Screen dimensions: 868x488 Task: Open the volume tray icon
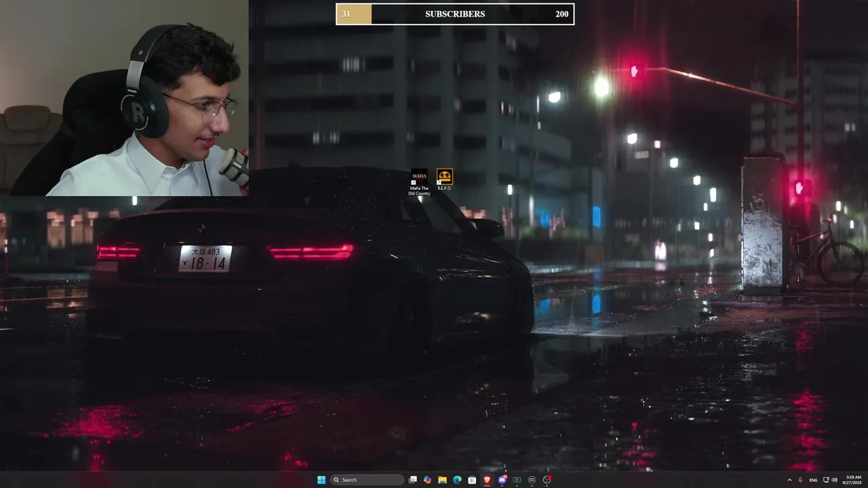835,480
